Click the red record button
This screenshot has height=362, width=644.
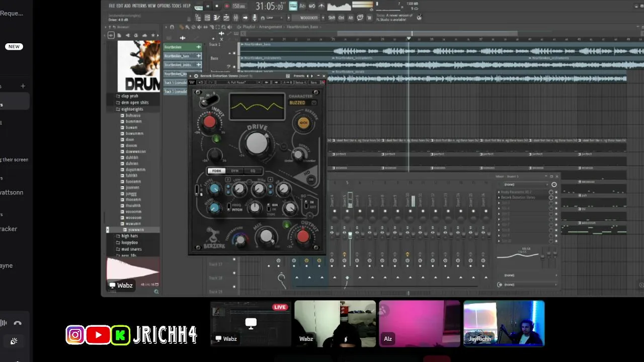[x=227, y=6]
